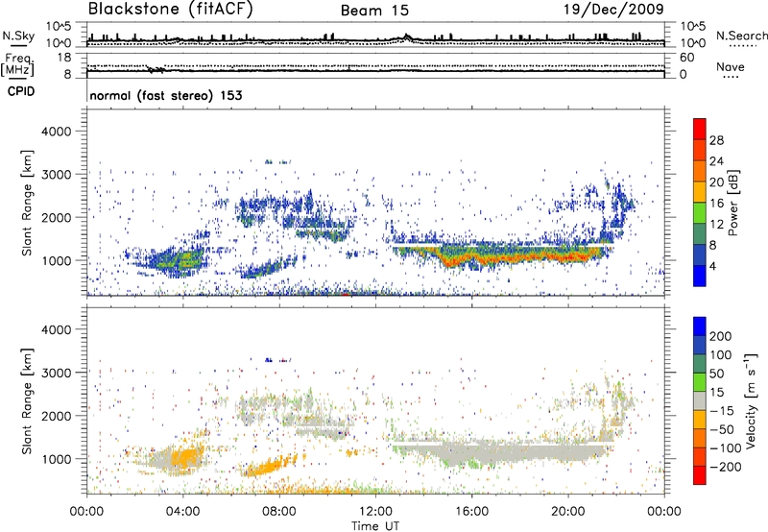Image resolution: width=768 pixels, height=532 pixels.
Task: Pick the gray segment of the velocity colorbar
Action: [700, 400]
